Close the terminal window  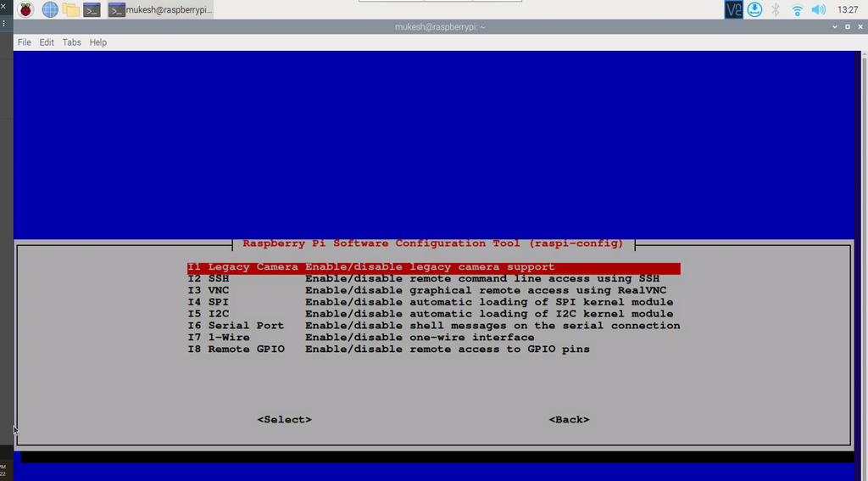[861, 26]
